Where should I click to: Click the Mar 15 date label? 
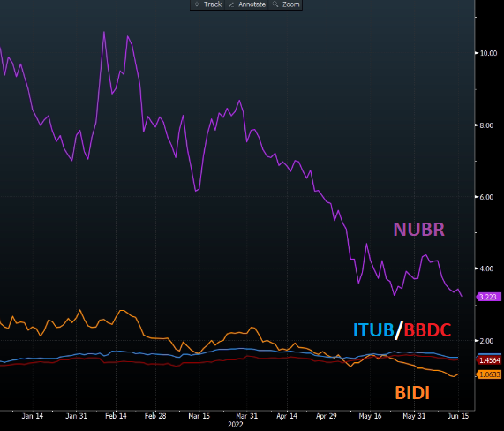(199, 416)
